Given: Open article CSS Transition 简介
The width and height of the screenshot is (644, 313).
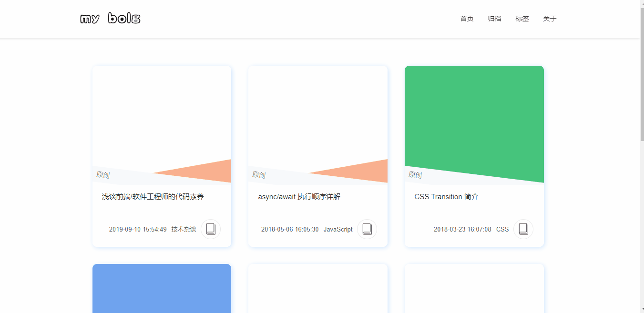Looking at the screenshot, I should click(x=446, y=196).
